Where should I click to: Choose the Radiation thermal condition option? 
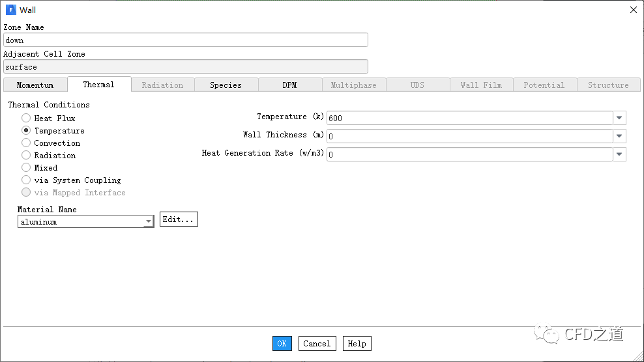26,156
